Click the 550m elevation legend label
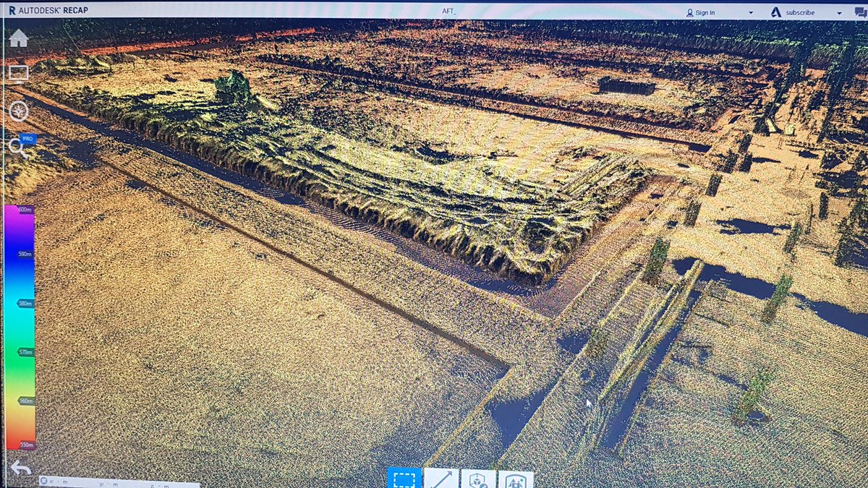The height and width of the screenshot is (488, 868). (27, 445)
